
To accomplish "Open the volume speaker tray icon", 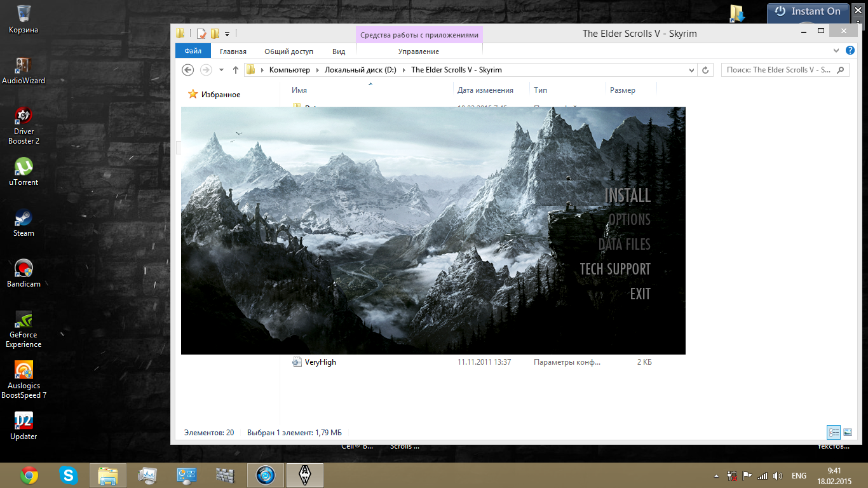I will tap(778, 476).
